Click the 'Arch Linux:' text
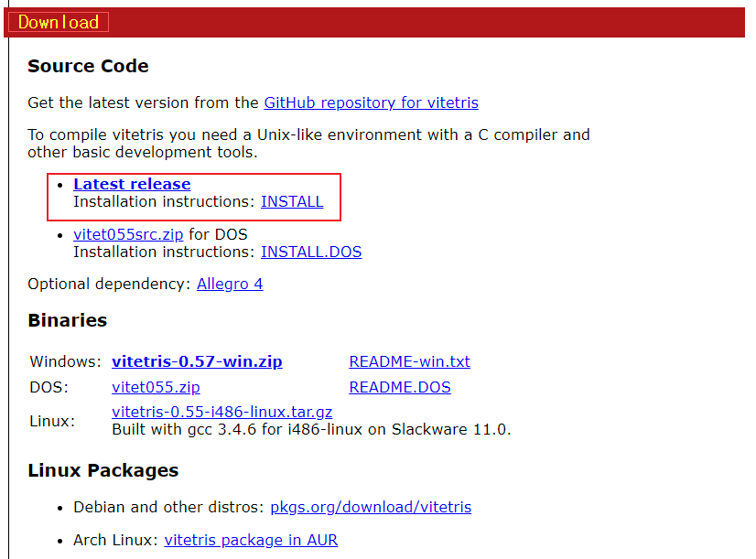This screenshot has width=756, height=559. click(x=115, y=540)
